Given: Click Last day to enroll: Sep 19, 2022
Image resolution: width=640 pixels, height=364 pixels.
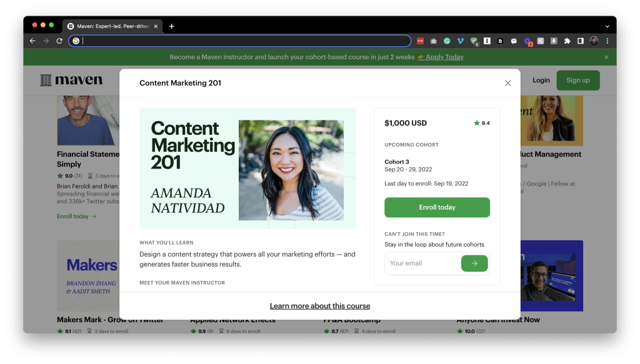Looking at the screenshot, I should 426,184.
